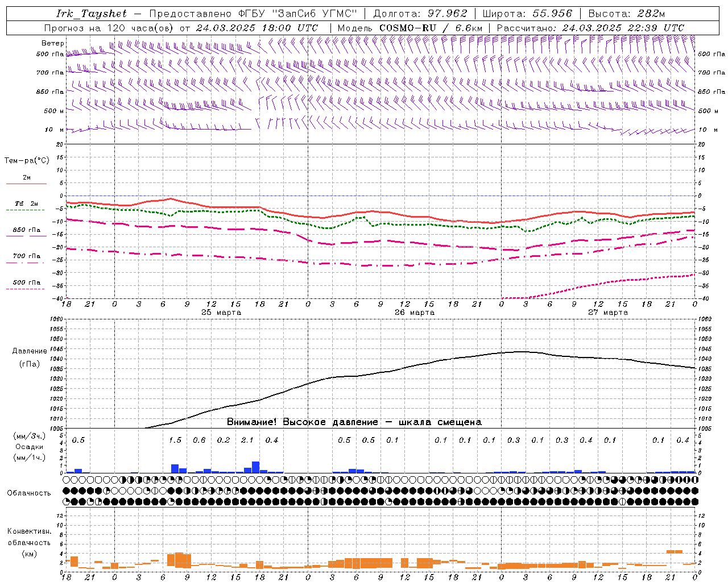Click the 1005 mark on left pressure axis
Screen dimensions: 728x582
pyautogui.click(x=56, y=429)
